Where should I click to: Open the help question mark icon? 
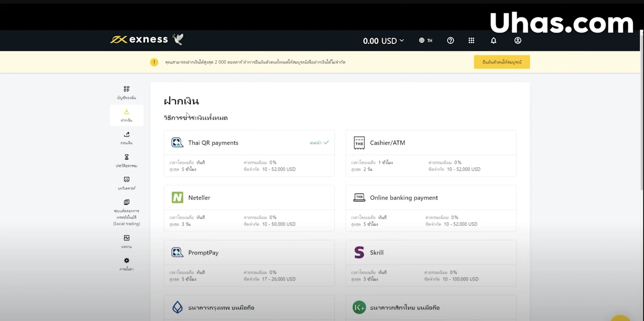pos(450,41)
